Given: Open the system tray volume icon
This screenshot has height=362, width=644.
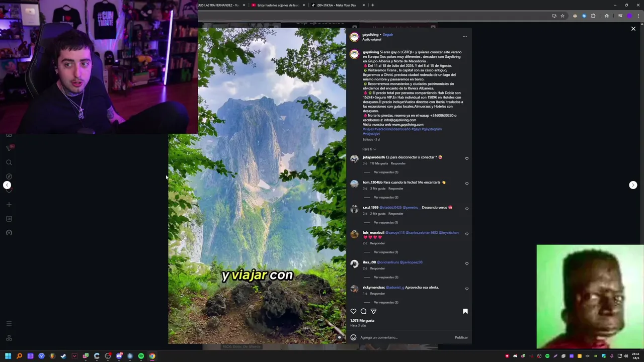Looking at the screenshot, I should tap(626, 356).
